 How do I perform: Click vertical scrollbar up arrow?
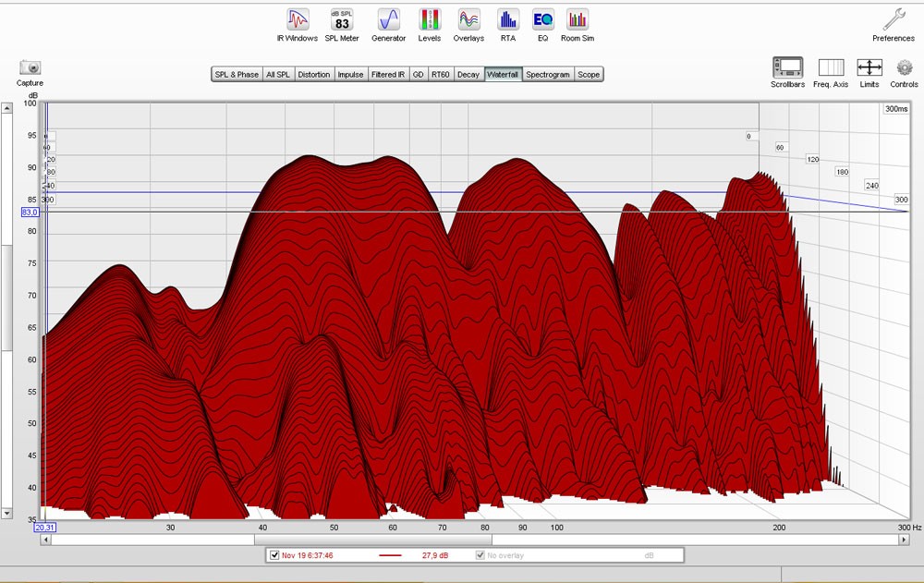(x=6, y=108)
